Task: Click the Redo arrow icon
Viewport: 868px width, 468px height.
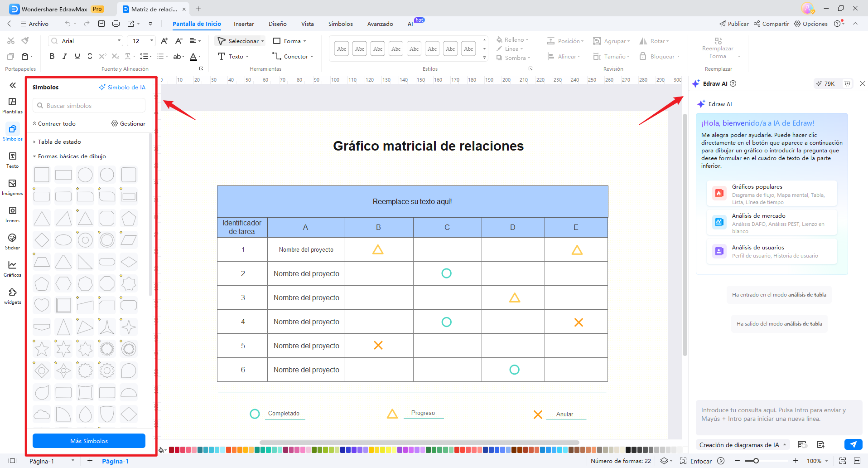Action: (87, 24)
